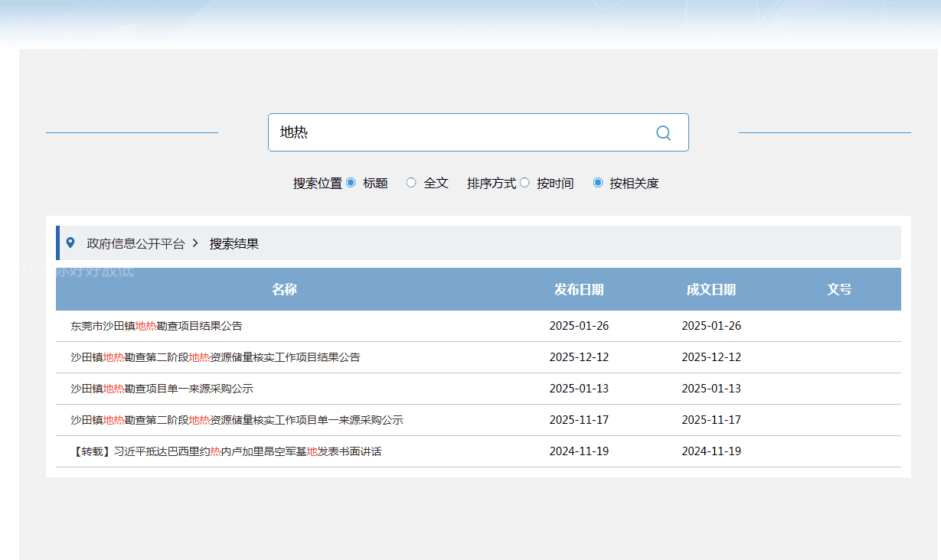Click the 发布日期 column header
Image resolution: width=941 pixels, height=560 pixels.
[x=579, y=289]
